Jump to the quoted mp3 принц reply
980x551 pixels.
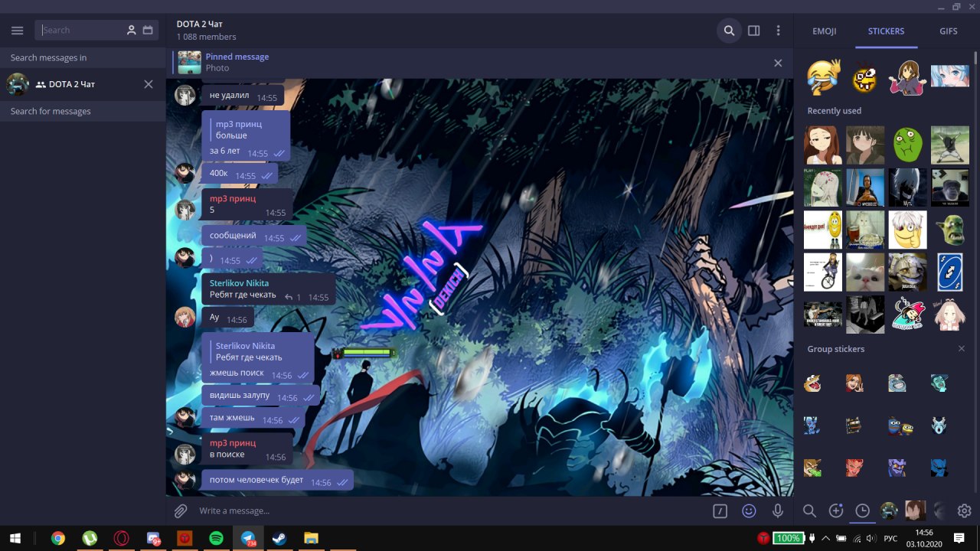(246, 129)
